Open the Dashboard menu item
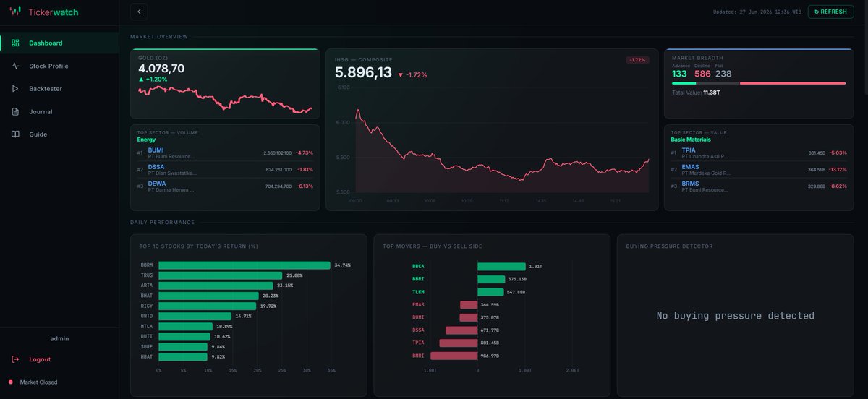Screen dimensions: 868x399 [59, 43]
